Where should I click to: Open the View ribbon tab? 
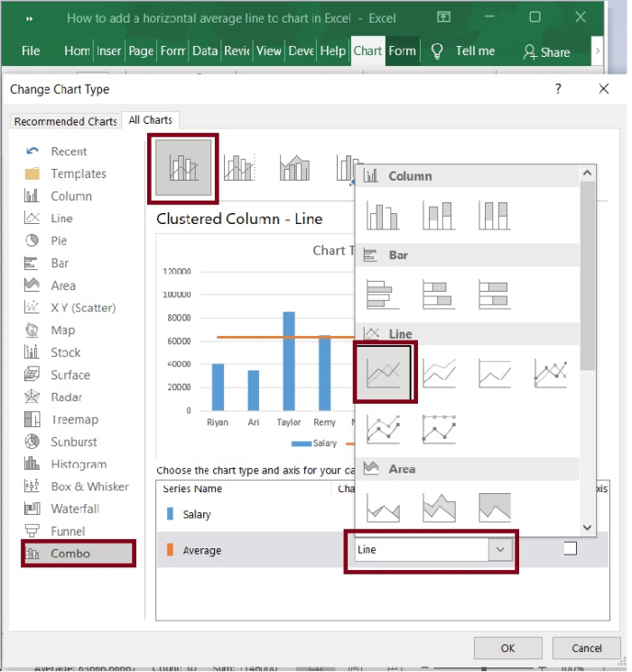point(269,51)
